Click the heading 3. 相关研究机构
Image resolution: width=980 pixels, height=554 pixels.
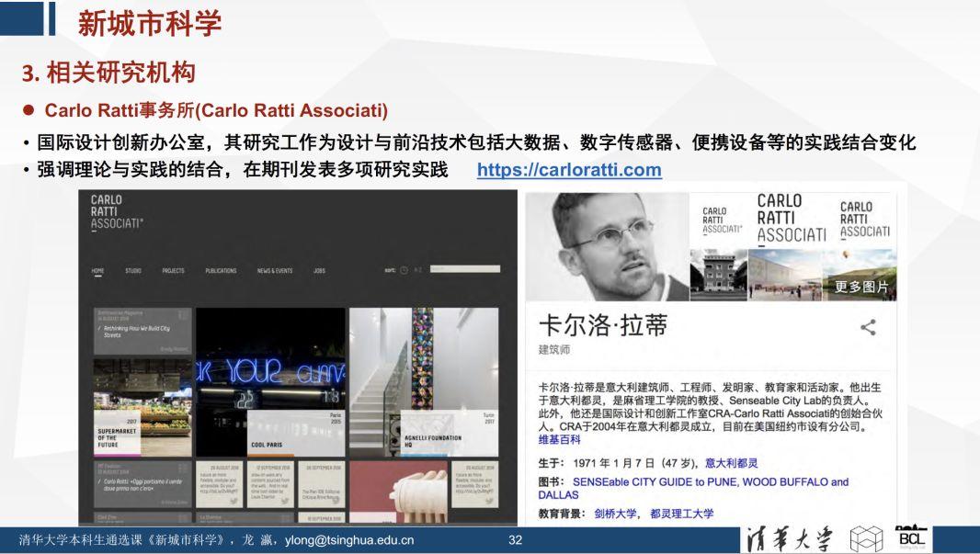tap(108, 73)
